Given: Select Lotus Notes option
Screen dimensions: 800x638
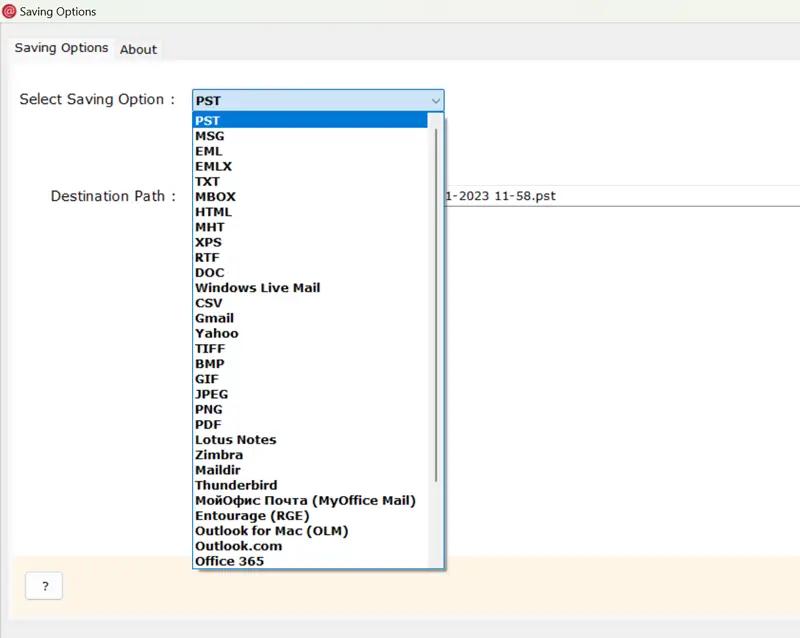Looking at the screenshot, I should point(310,439).
